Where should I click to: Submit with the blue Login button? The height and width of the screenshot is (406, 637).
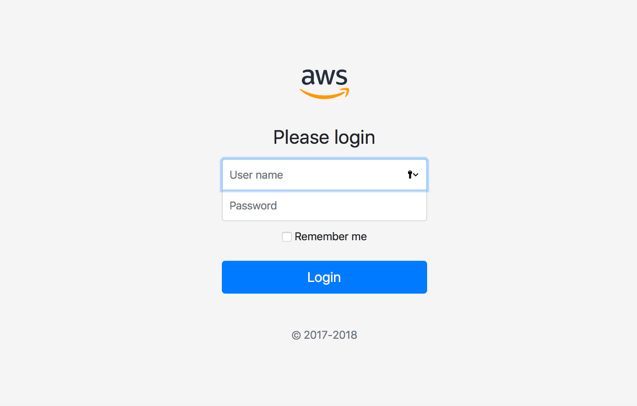(x=324, y=277)
